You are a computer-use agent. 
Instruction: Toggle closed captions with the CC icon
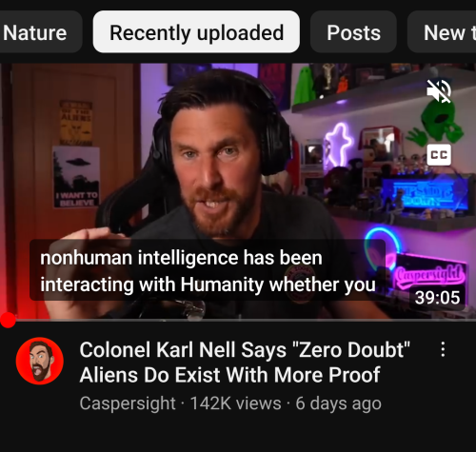click(439, 155)
